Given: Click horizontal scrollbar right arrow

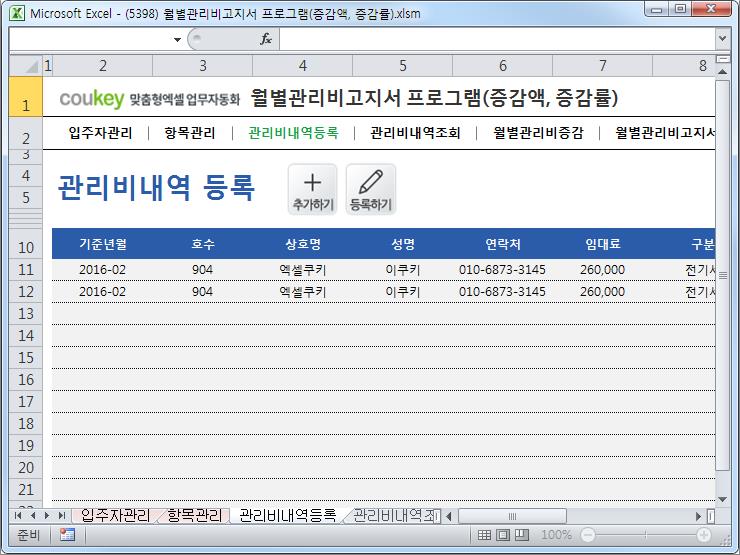Looking at the screenshot, I should (698, 516).
